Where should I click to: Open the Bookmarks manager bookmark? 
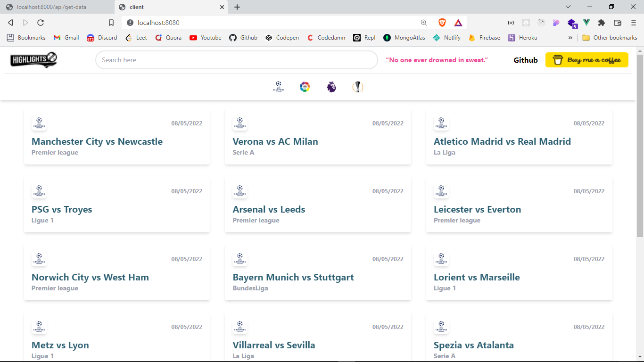click(x=26, y=38)
